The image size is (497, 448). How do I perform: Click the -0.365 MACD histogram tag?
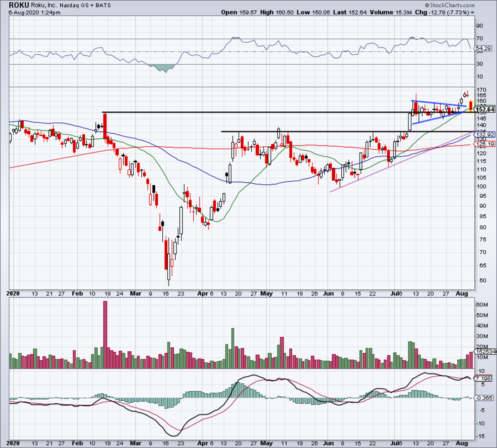tap(483, 398)
